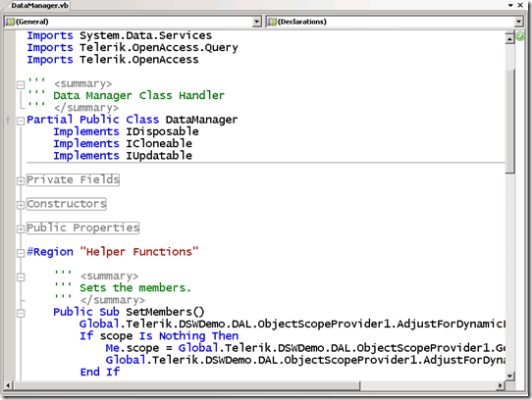Click the "End If" line
The image size is (532, 400).
100,373
